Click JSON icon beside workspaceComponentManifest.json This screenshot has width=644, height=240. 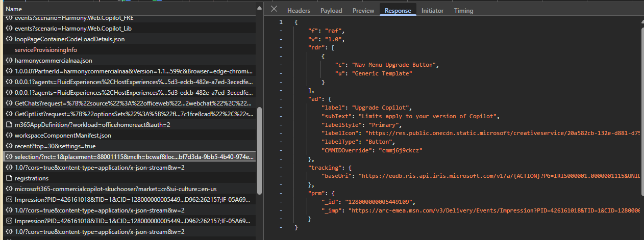(9, 136)
